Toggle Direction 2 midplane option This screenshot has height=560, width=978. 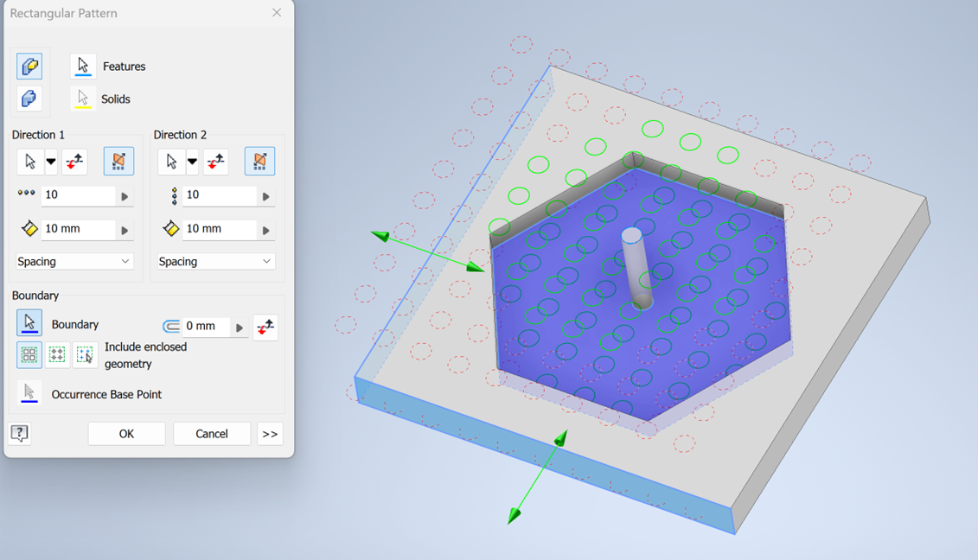tap(260, 162)
